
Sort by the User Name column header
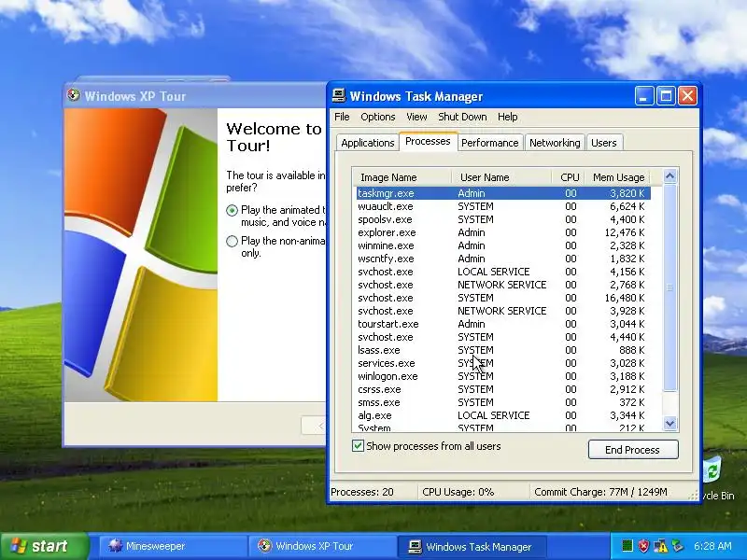coord(501,177)
